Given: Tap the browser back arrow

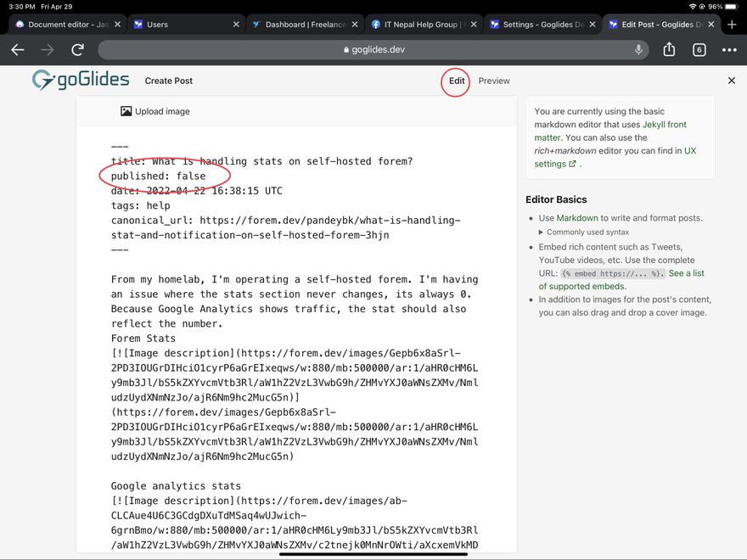Looking at the screenshot, I should click(18, 50).
